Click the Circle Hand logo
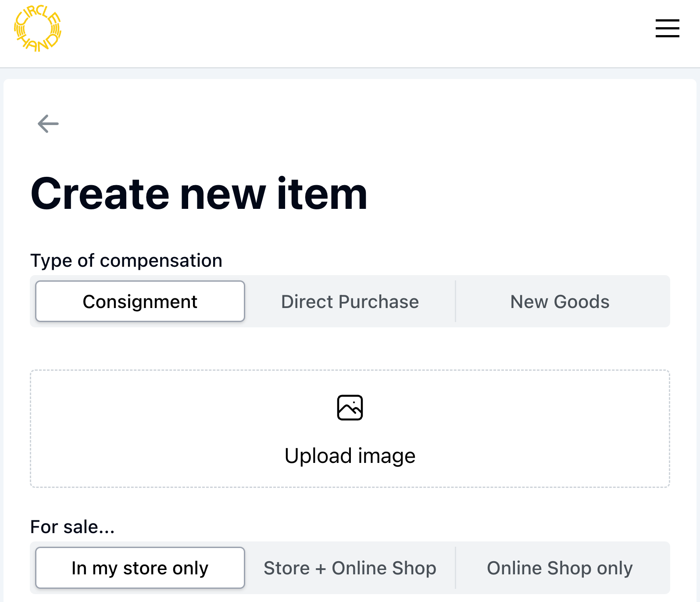The height and width of the screenshot is (602, 700). (38, 29)
